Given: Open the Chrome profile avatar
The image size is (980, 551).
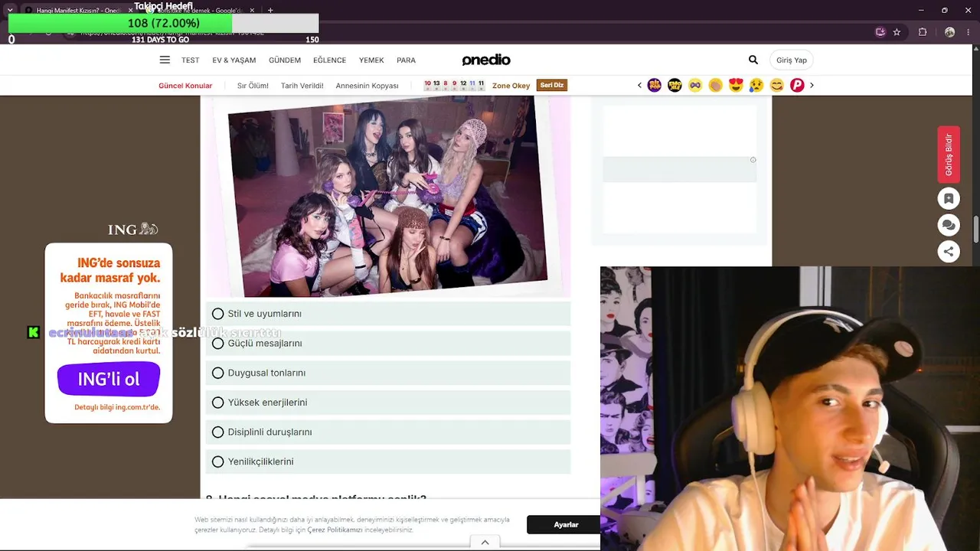Looking at the screenshot, I should coord(949,32).
